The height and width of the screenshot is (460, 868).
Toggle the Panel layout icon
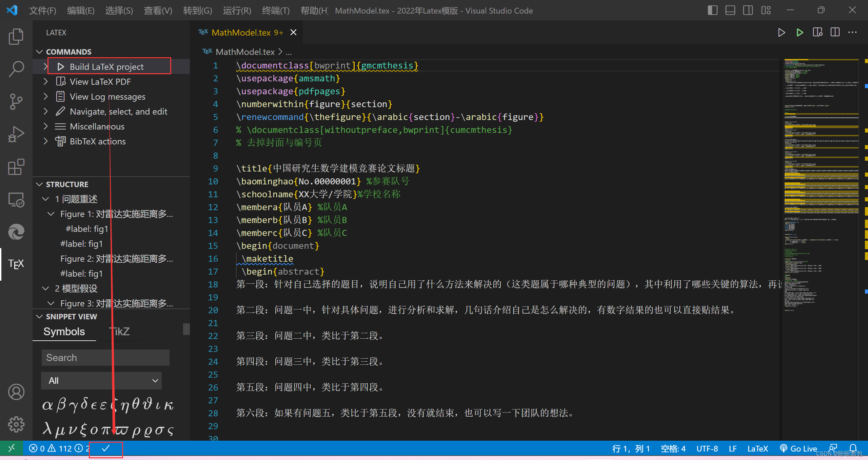coord(730,10)
